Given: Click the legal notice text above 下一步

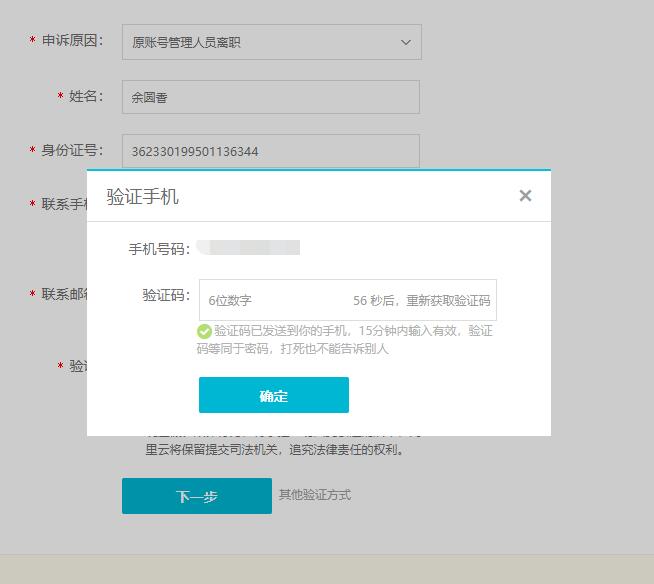Looking at the screenshot, I should 275,450.
